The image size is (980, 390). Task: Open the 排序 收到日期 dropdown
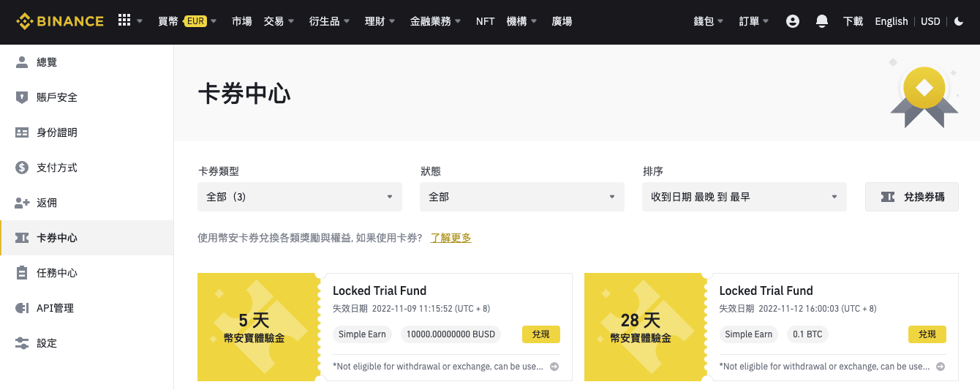(745, 197)
